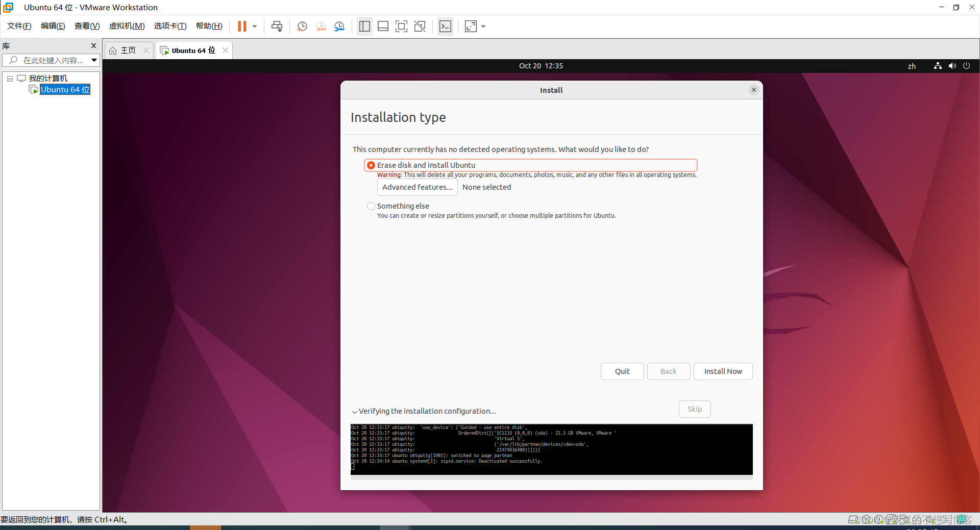Open the console view icon
The width and height of the screenshot is (980, 530).
click(x=445, y=26)
